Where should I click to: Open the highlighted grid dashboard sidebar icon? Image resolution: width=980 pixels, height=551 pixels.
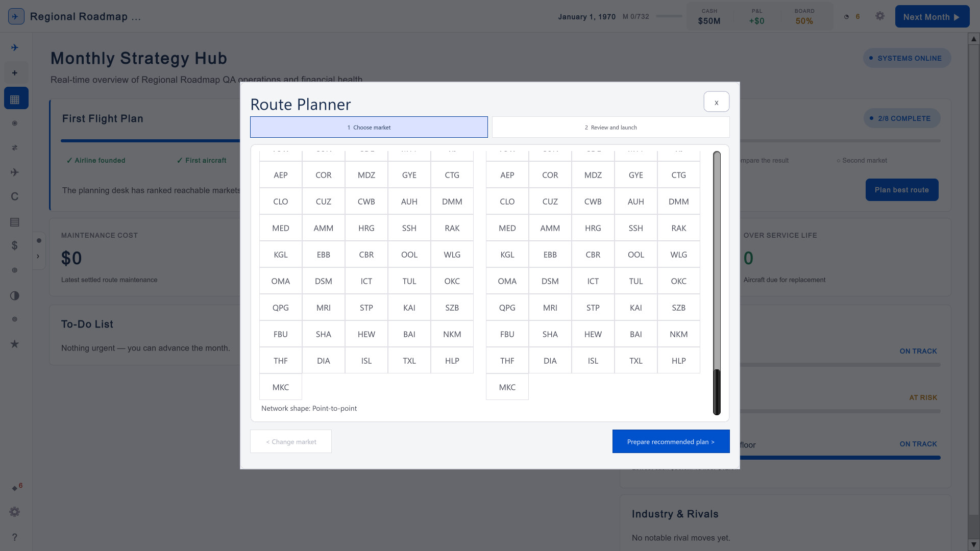pos(16,98)
